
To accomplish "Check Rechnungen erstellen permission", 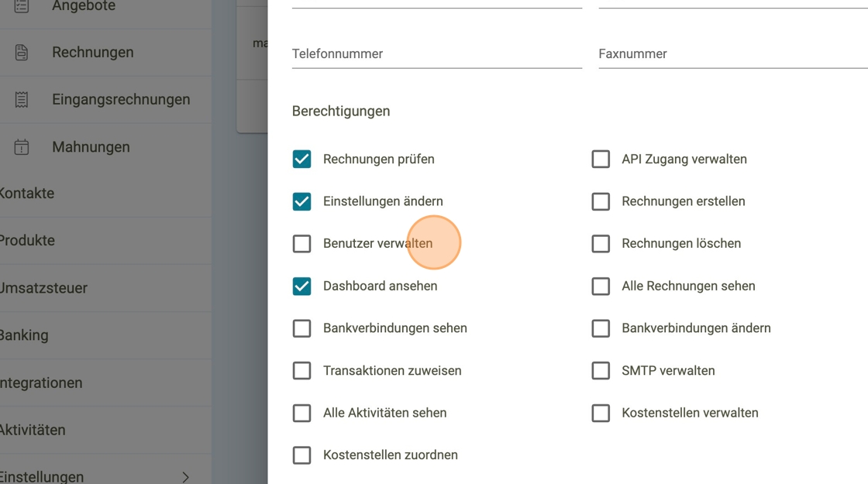I will point(601,201).
